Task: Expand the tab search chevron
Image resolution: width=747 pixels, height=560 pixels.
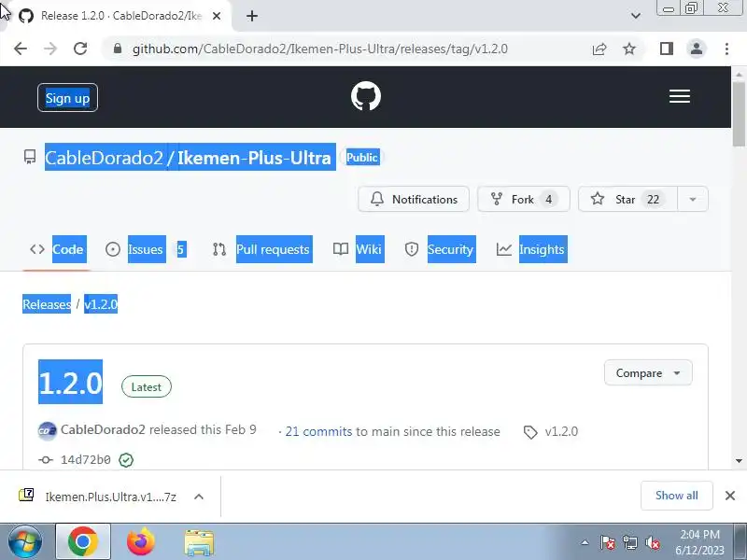Action: (x=636, y=16)
